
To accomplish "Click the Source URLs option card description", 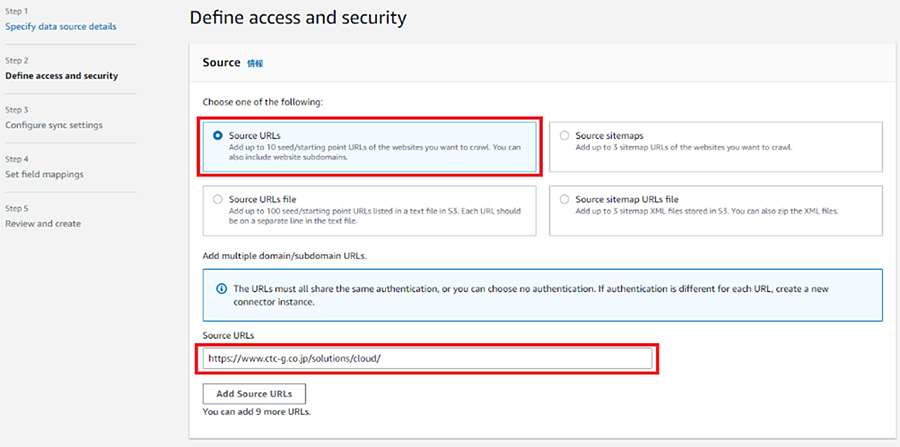I will (x=375, y=152).
